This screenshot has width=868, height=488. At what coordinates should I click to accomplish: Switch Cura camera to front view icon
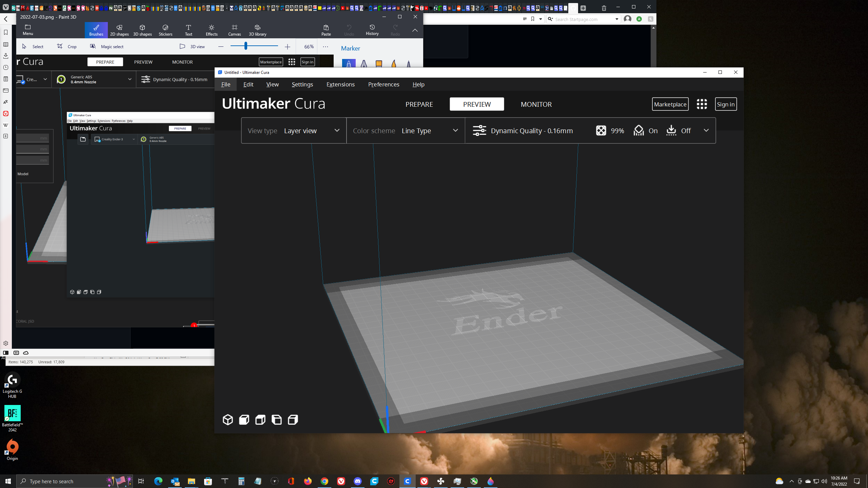click(x=244, y=420)
